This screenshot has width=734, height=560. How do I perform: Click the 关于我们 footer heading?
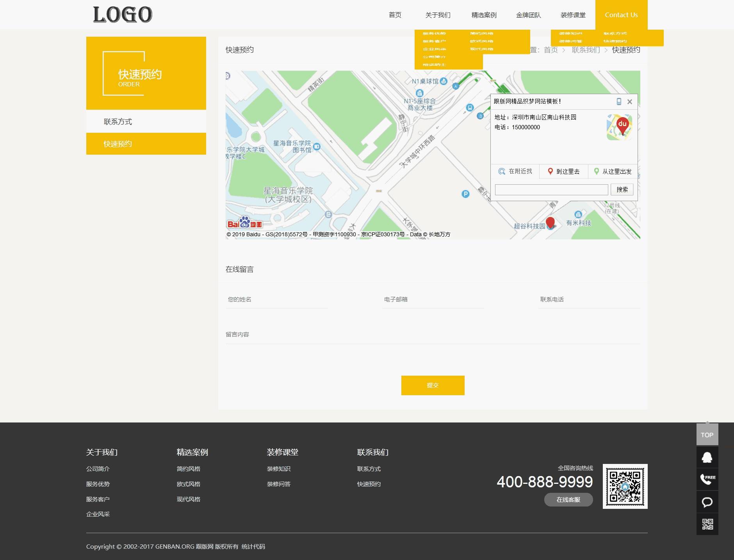click(102, 452)
